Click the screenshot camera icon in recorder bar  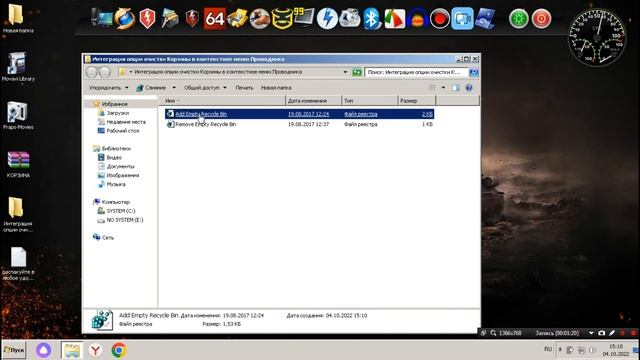point(602,333)
